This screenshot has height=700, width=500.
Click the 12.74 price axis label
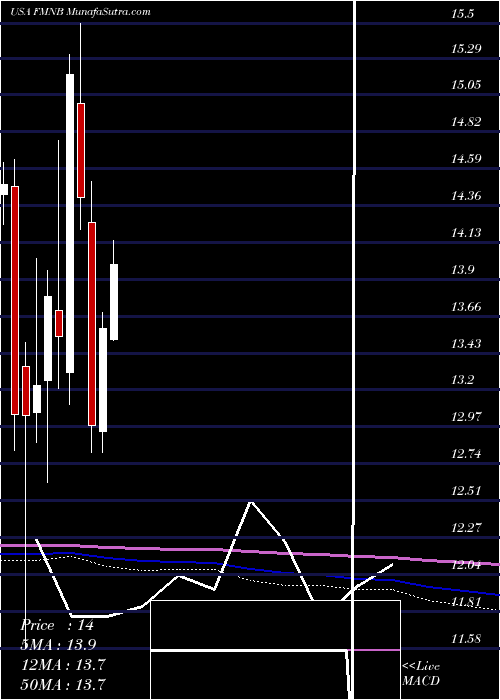pyautogui.click(x=466, y=454)
